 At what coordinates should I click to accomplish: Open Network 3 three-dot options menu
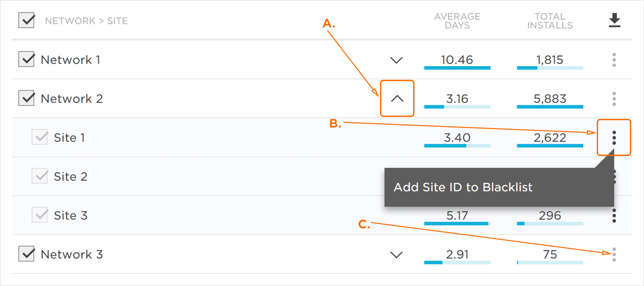[x=614, y=254]
